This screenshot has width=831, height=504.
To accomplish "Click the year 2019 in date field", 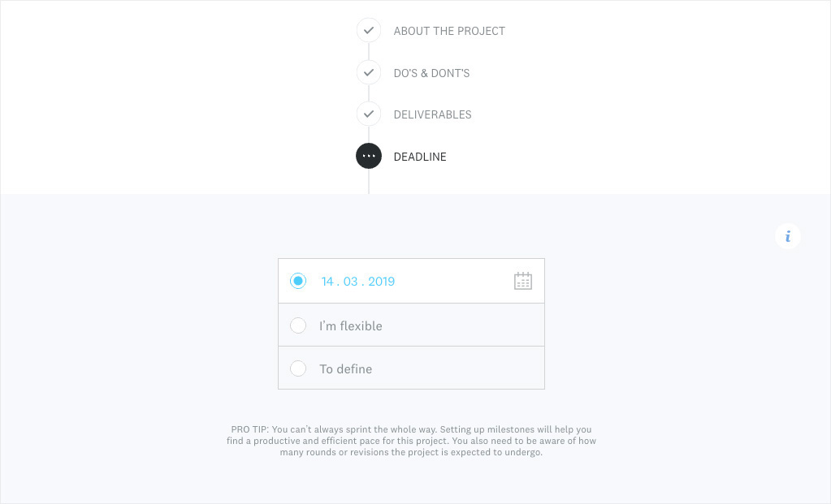I will coord(382,282).
